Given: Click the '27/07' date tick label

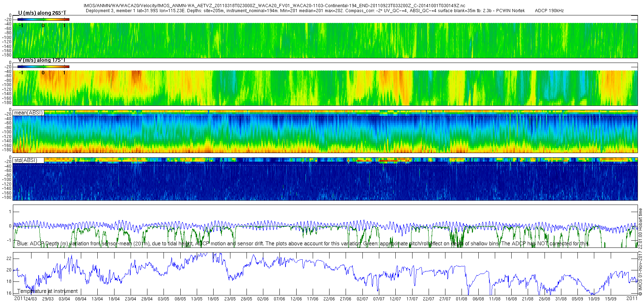Looking at the screenshot, I should click(x=445, y=299).
